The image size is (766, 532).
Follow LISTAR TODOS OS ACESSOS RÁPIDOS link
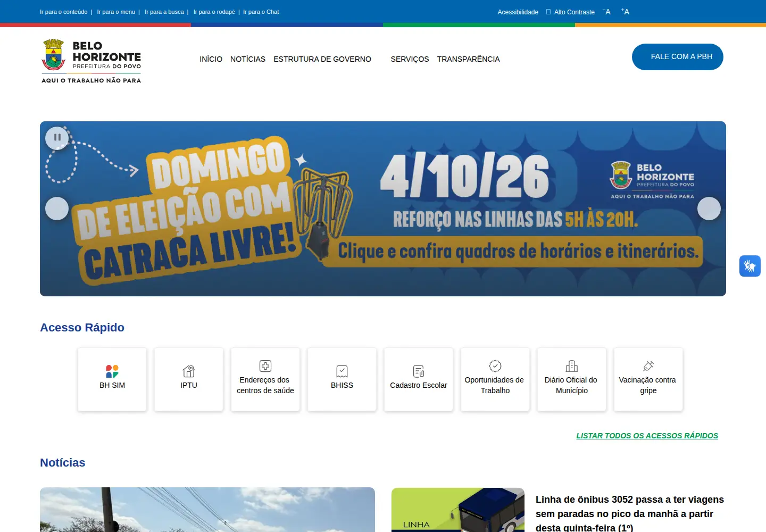pyautogui.click(x=647, y=436)
